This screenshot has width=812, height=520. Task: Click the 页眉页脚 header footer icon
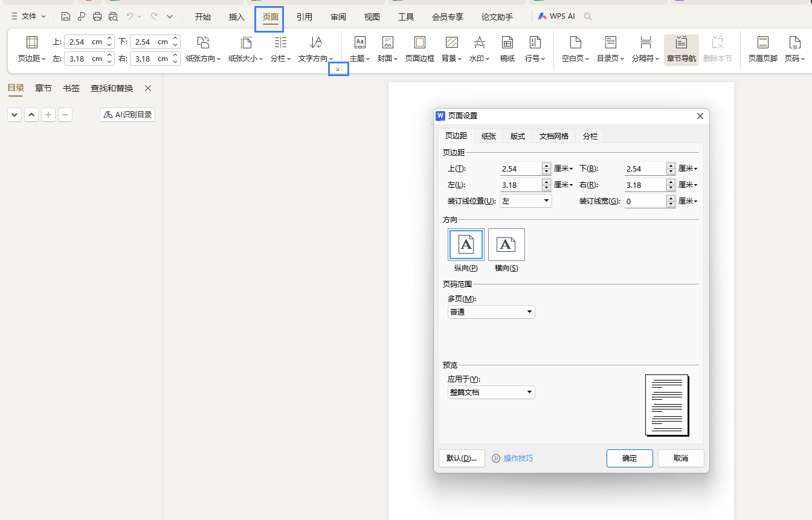tap(763, 42)
